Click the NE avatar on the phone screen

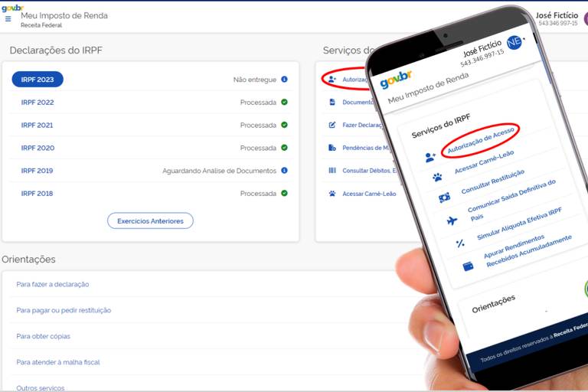coord(514,42)
